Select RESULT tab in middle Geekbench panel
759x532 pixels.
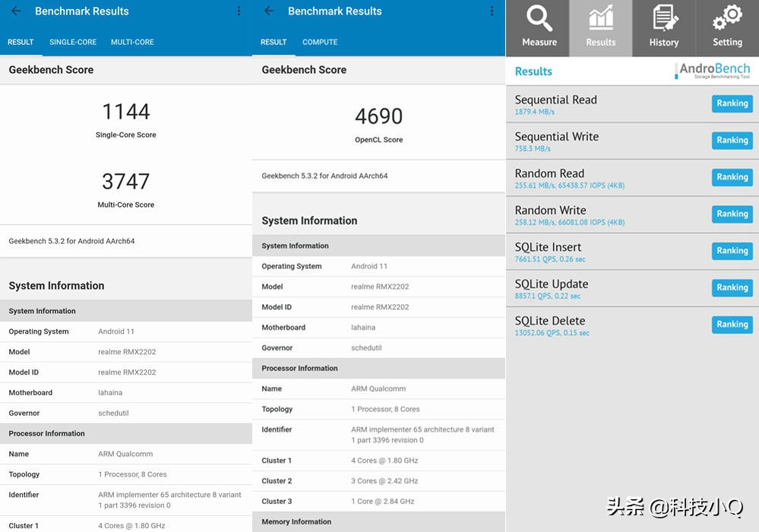tap(274, 42)
